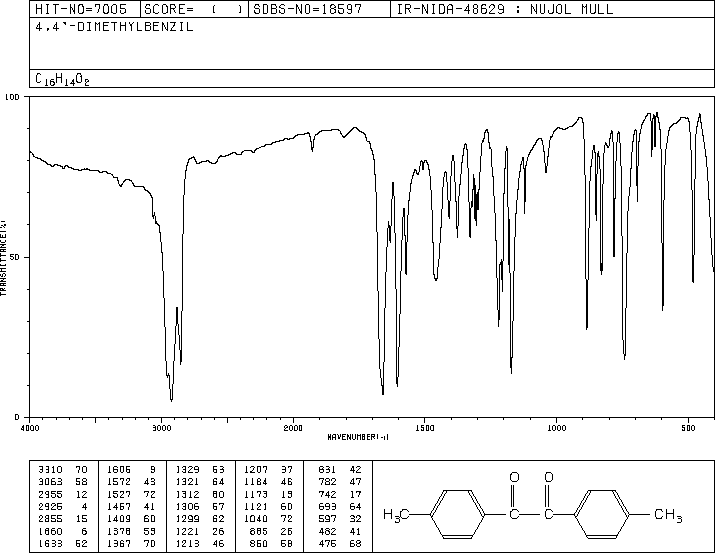Highlight the 885 peak table entry
715x553 pixels.
tap(259, 531)
